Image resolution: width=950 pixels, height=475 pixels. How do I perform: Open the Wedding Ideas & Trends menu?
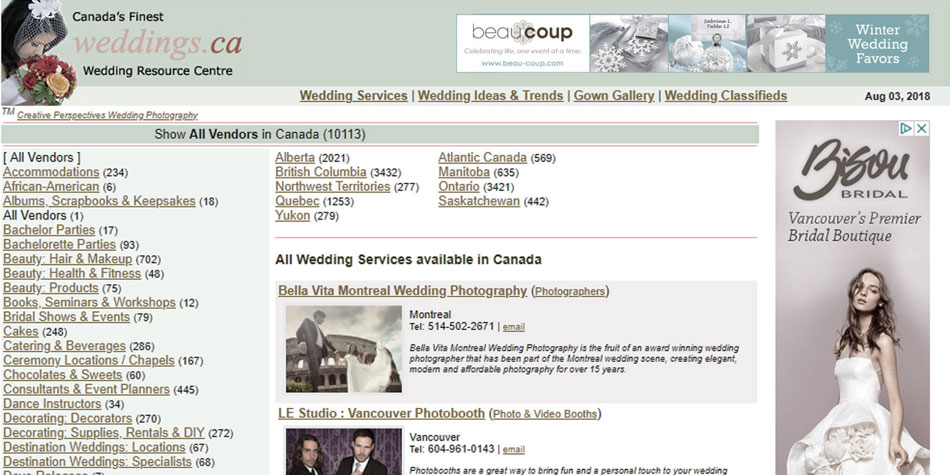490,96
